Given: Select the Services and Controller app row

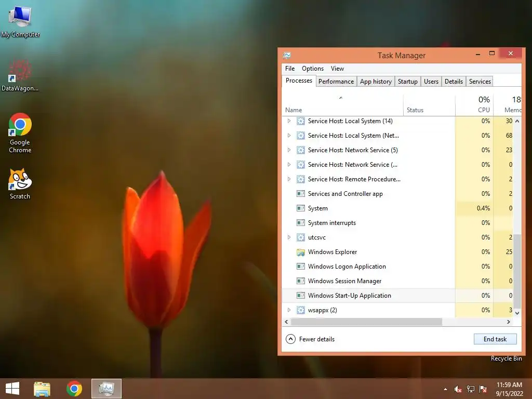Looking at the screenshot, I should 397,194.
